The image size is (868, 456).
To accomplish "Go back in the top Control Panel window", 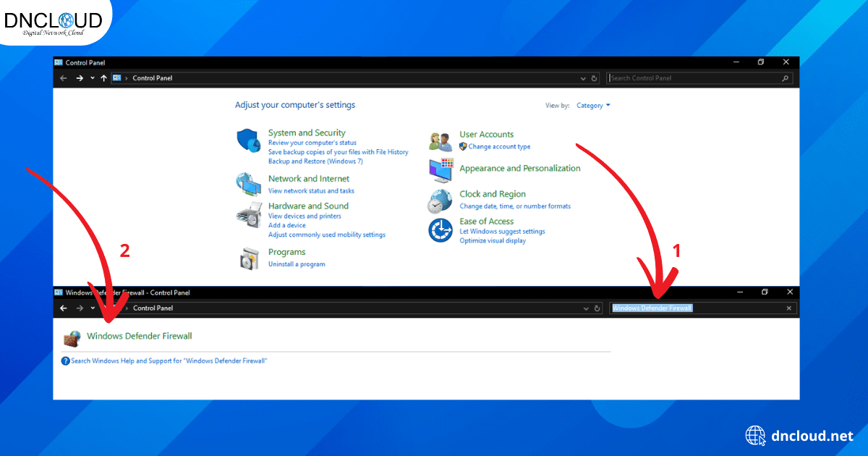I will tap(64, 78).
